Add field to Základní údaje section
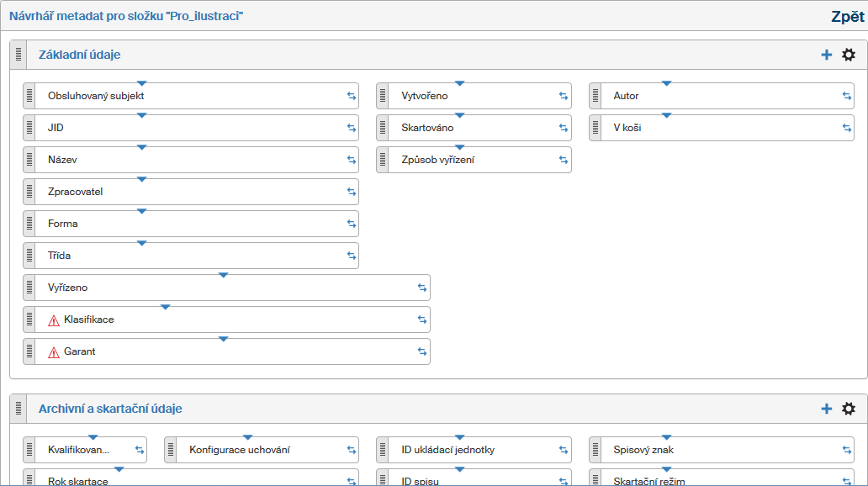The height and width of the screenshot is (486, 868). tap(826, 55)
